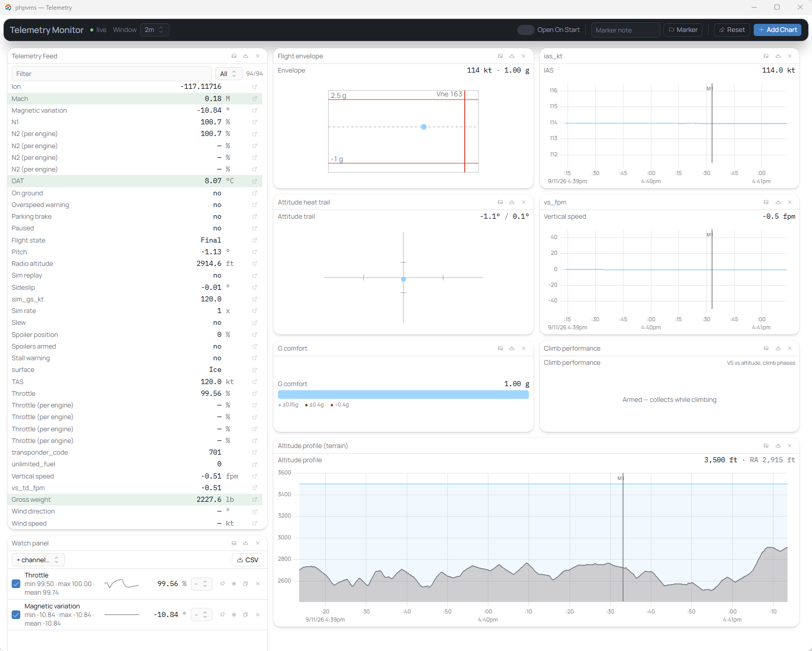This screenshot has width=812, height=651.
Task: Click the Marker note input field
Action: click(x=626, y=30)
